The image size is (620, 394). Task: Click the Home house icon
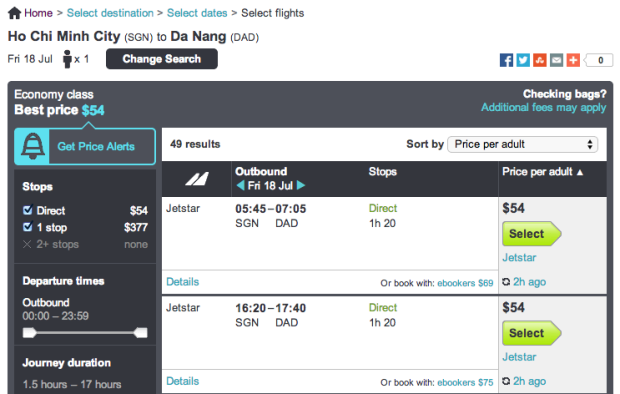[x=15, y=13]
